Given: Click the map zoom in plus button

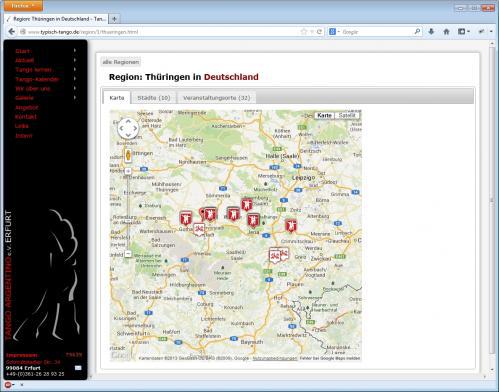Looking at the screenshot, I should (128, 171).
